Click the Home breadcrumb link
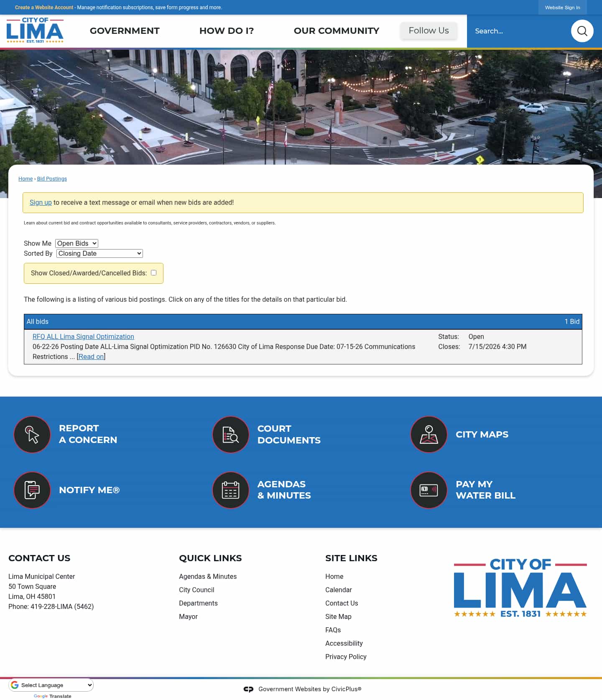 tap(26, 178)
